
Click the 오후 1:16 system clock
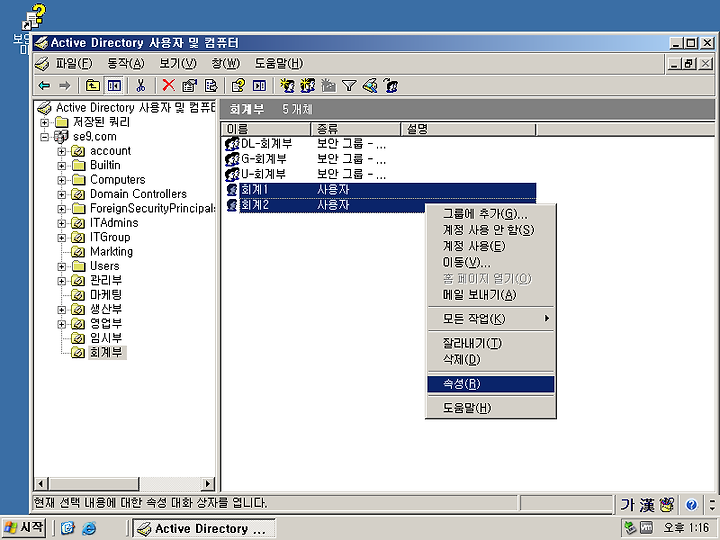686,528
